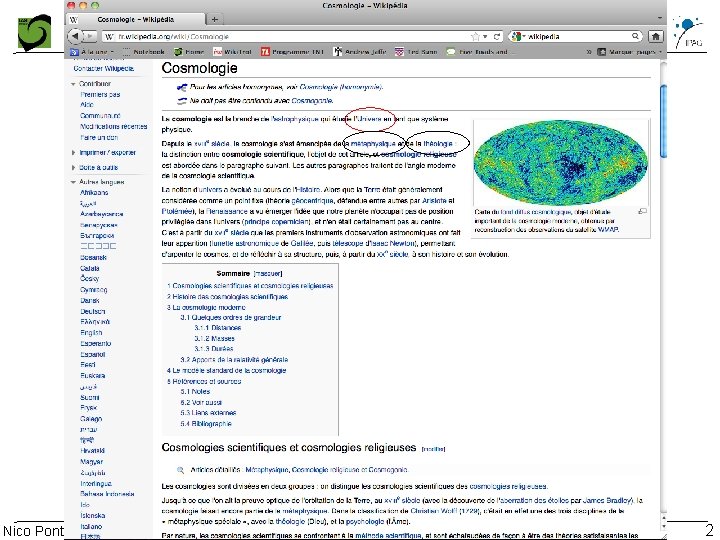Click the browser Back arrow button
Viewport: 720px width, 540px height.
75,36
